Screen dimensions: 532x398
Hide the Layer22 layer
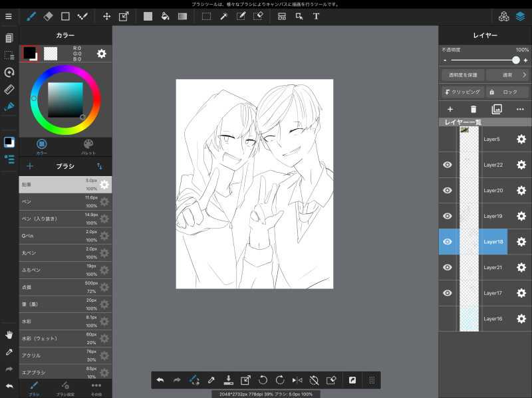(x=448, y=165)
